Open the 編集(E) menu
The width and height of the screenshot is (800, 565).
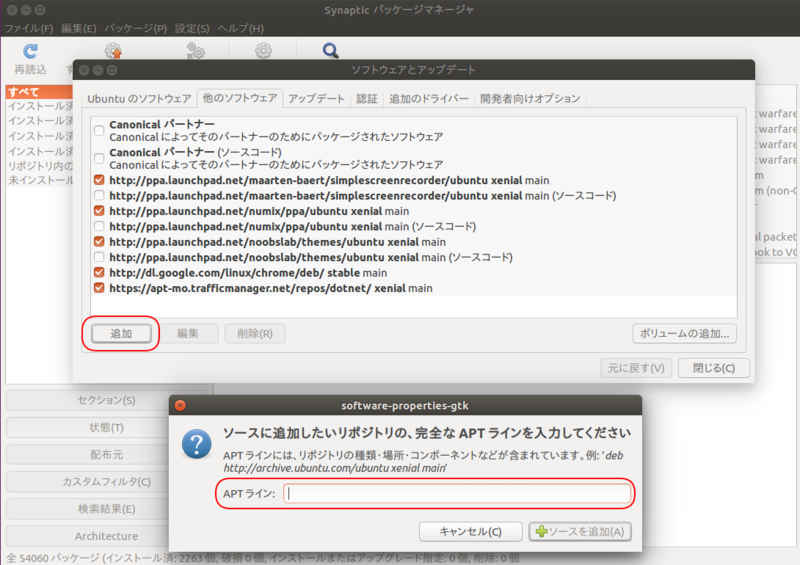[x=79, y=29]
